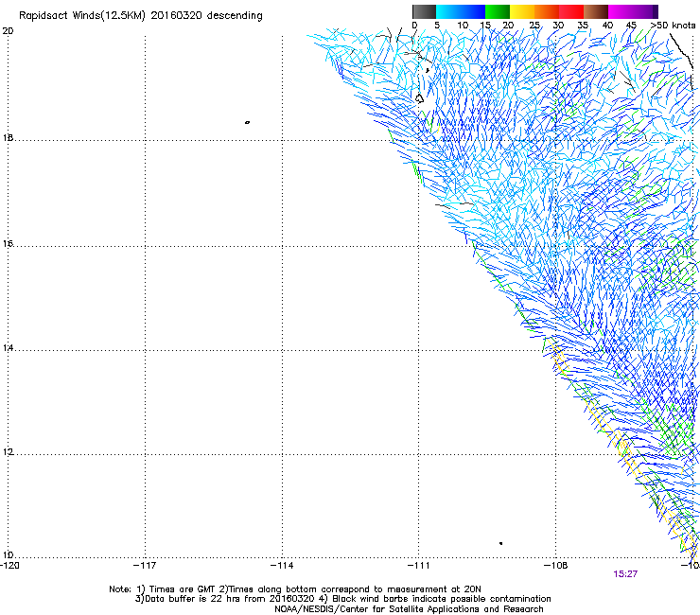Click the tiny island outline near -115

(247, 122)
